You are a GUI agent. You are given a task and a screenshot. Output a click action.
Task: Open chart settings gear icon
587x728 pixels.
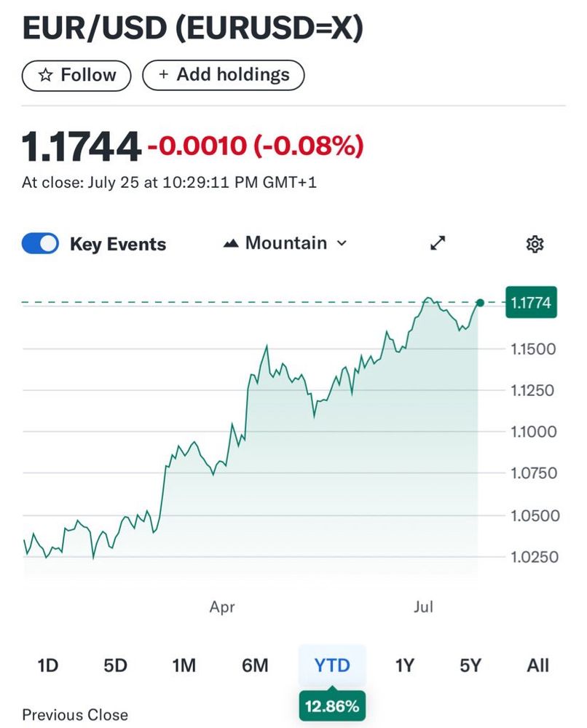(535, 244)
